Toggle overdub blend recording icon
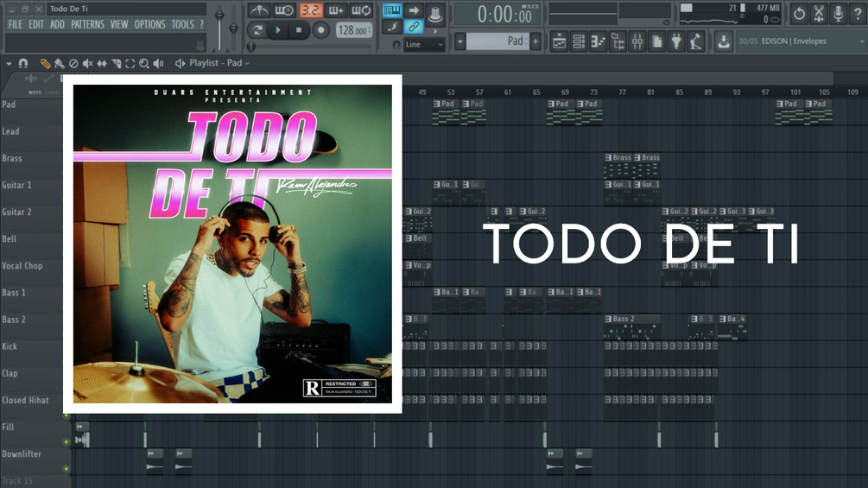 coord(335,10)
